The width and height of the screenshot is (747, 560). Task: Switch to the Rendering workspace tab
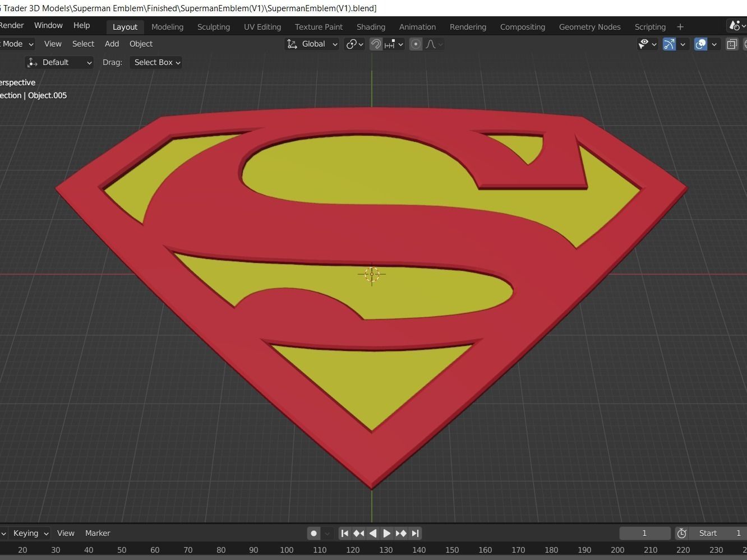468,27
